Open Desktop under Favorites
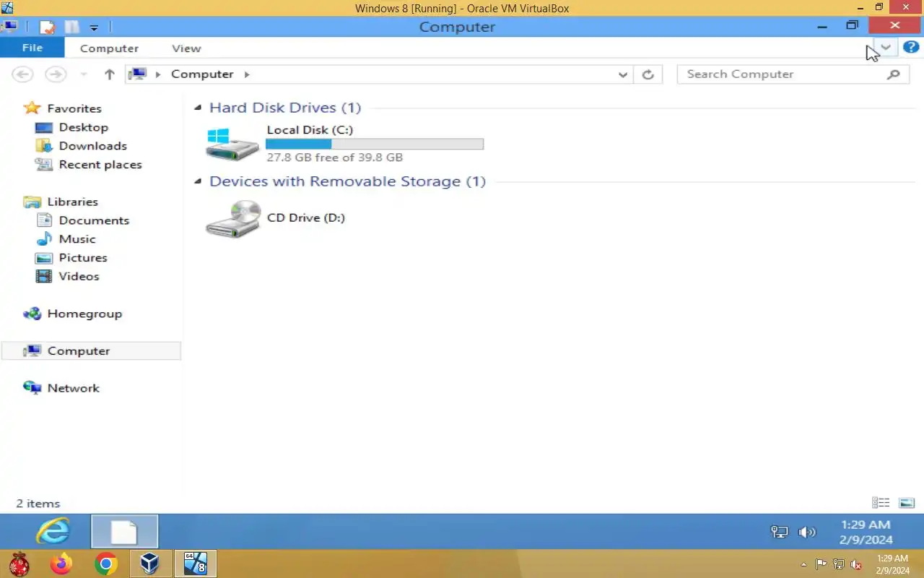The width and height of the screenshot is (924, 578). (x=83, y=127)
